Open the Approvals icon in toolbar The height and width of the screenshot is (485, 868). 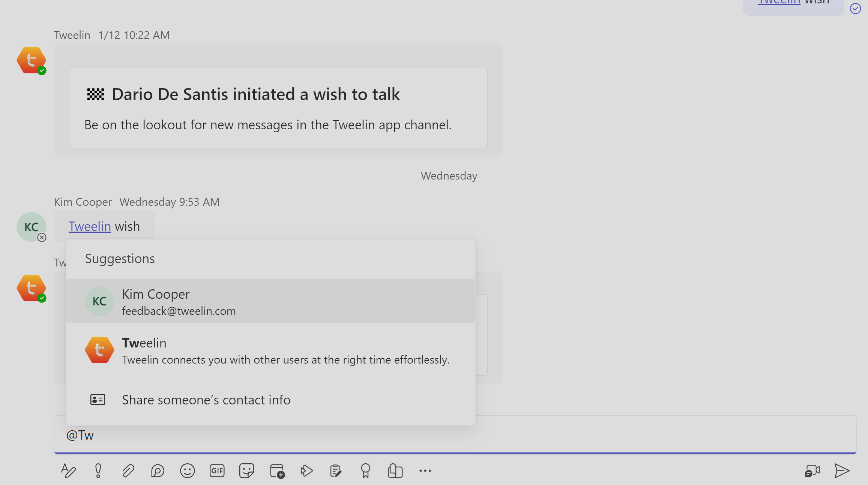[x=395, y=471]
